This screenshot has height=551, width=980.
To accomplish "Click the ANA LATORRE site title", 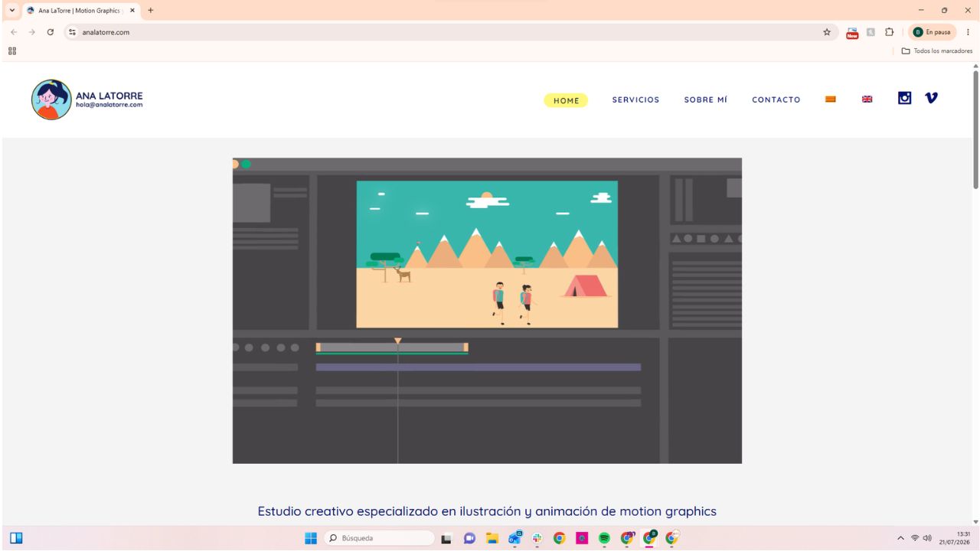I will click(x=109, y=96).
